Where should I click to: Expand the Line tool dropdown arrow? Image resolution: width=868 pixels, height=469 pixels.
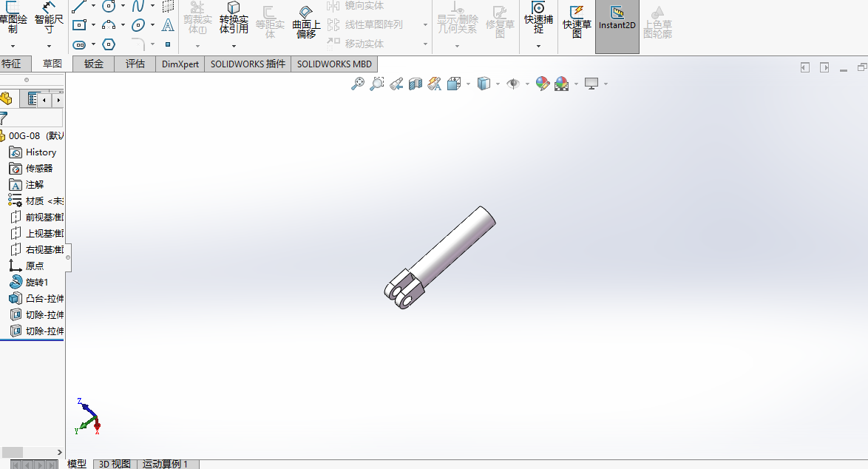[93, 6]
